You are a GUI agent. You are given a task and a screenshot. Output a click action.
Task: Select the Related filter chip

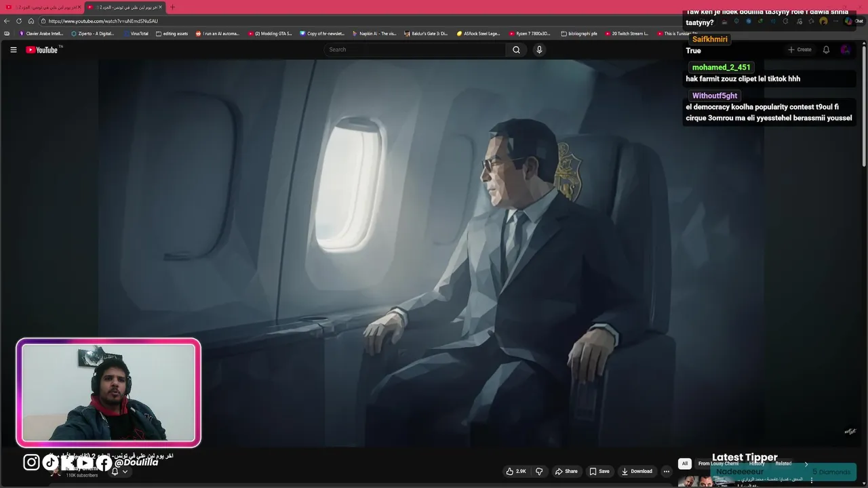(783, 464)
